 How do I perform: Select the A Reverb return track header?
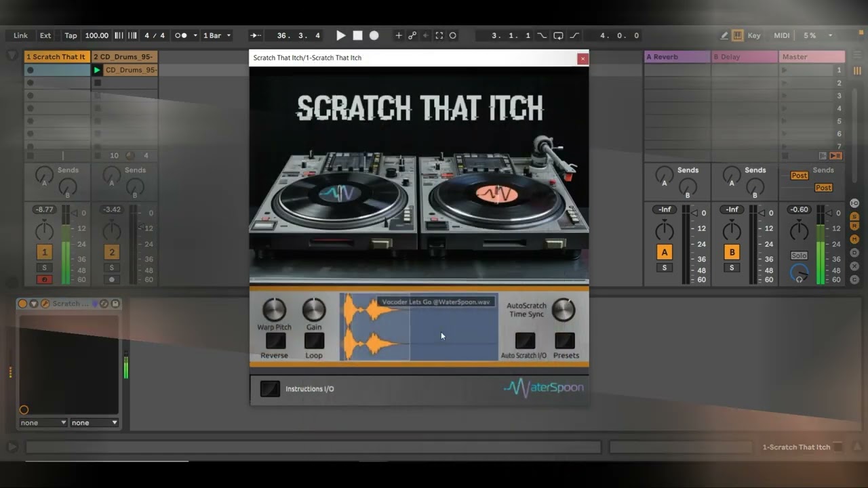[x=677, y=57]
